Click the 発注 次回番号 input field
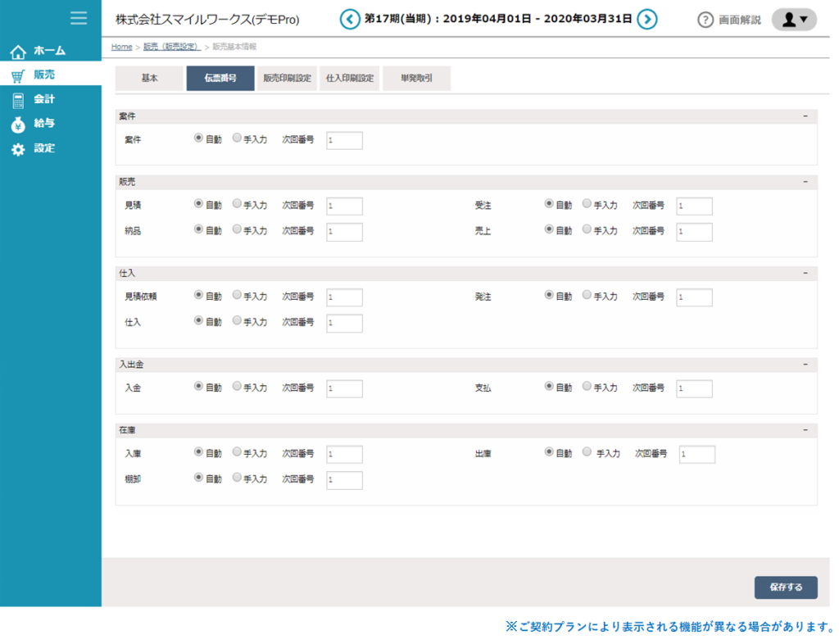This screenshot has width=839, height=644. tap(695, 297)
